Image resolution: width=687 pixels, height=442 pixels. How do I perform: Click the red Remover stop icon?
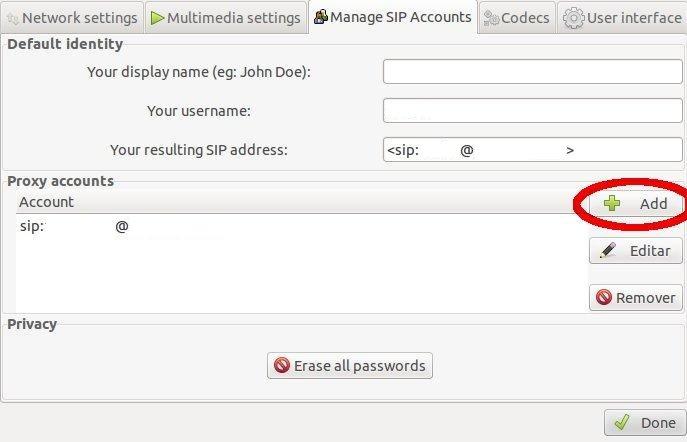[x=604, y=298]
